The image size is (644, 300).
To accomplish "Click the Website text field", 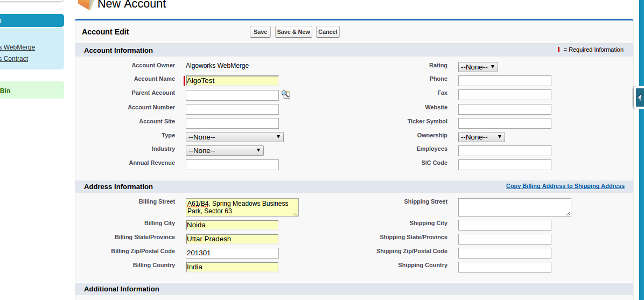I will [x=505, y=109].
